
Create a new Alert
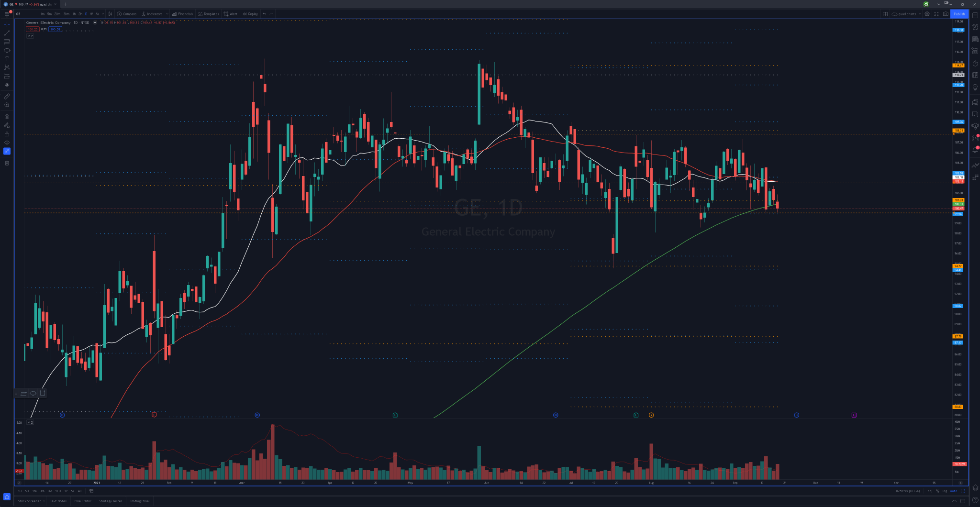pyautogui.click(x=231, y=14)
